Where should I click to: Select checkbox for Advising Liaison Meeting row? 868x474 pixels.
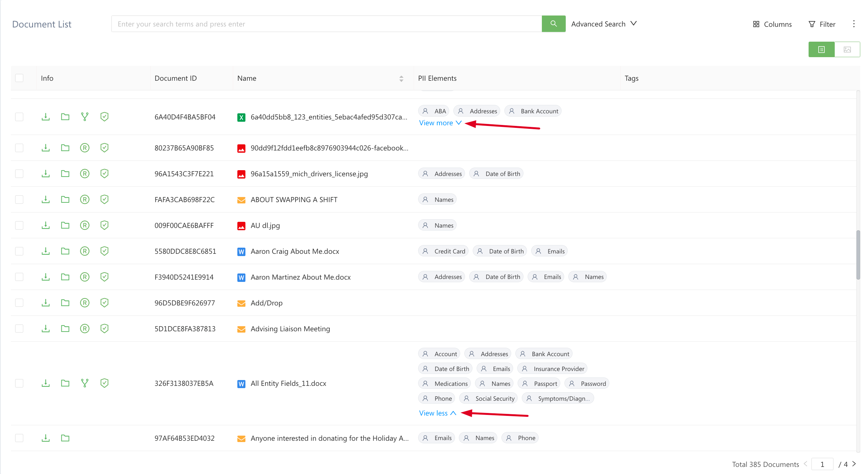(x=19, y=328)
